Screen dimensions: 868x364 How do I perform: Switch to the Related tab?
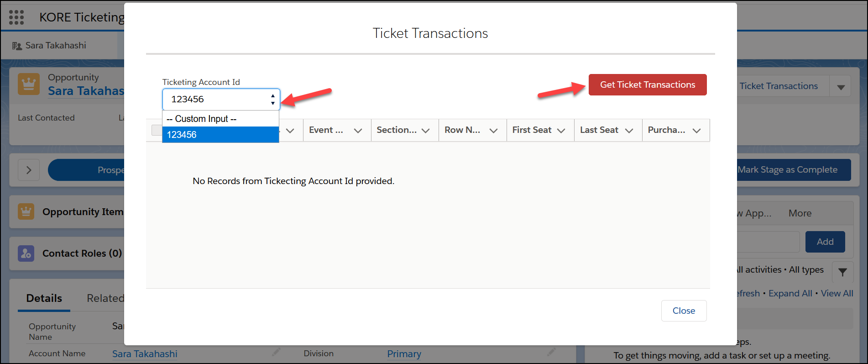click(x=105, y=298)
